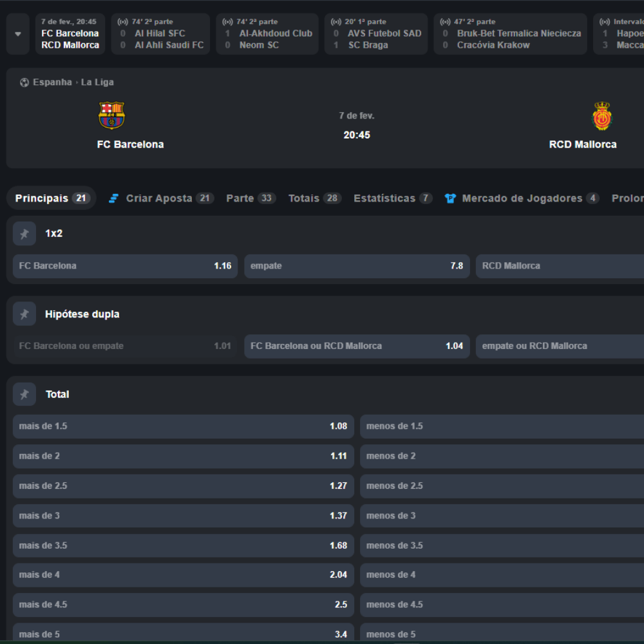This screenshot has height=644, width=644.
Task: Bet on mais de 2.5 at 1.27
Action: click(x=183, y=486)
